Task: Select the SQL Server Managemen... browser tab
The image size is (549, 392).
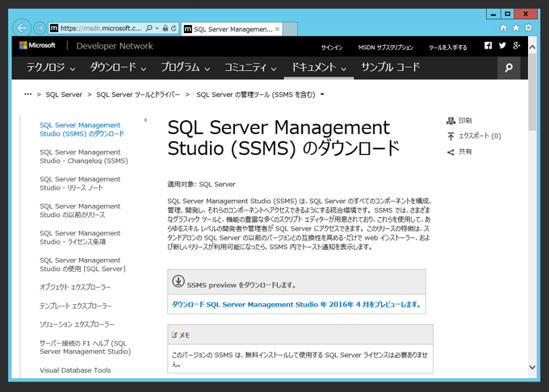Action: pos(233,29)
